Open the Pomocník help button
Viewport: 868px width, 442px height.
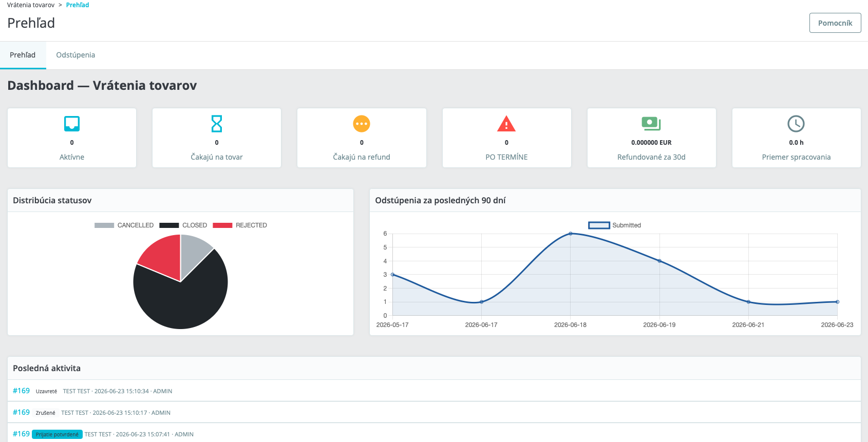[x=835, y=23]
